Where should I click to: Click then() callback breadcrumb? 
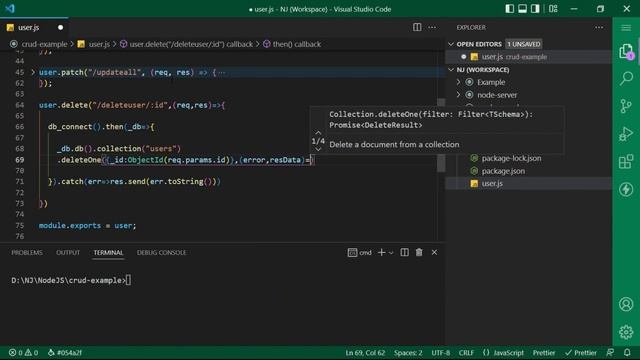tap(297, 44)
